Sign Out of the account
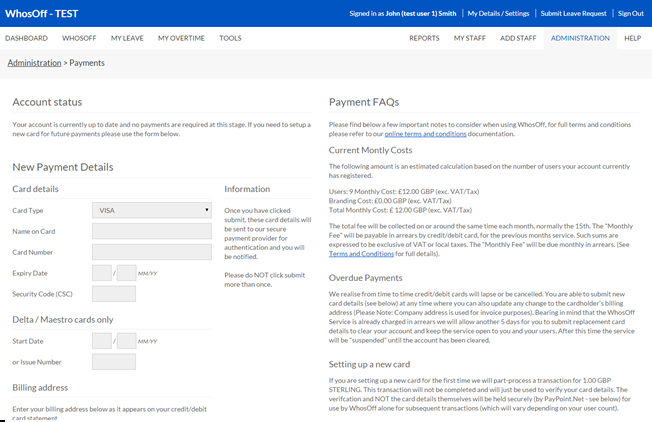 (x=631, y=13)
